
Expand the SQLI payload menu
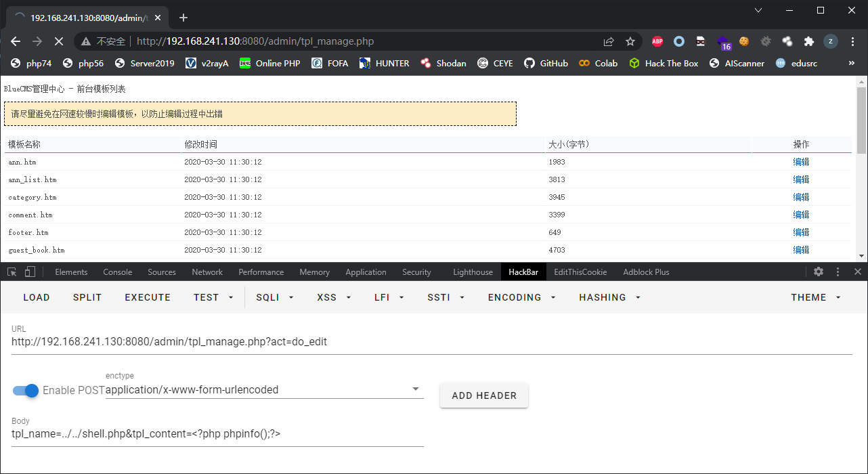coord(274,297)
